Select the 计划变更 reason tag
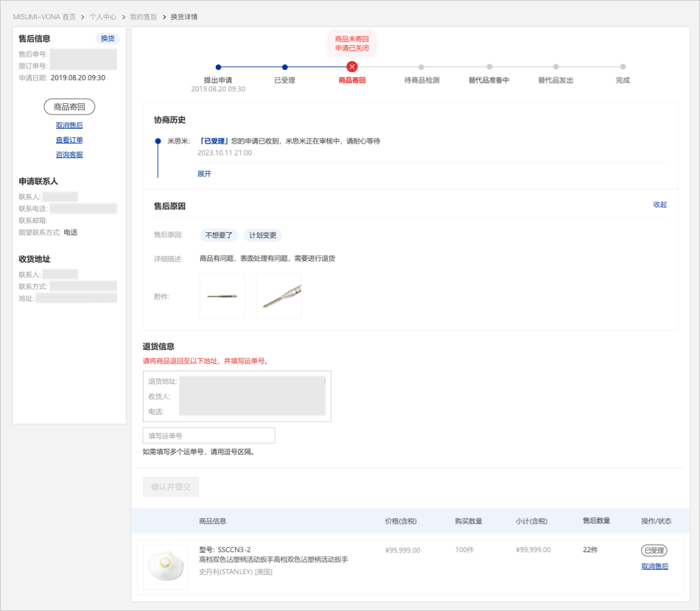Viewport: 700px width, 611px height. [263, 236]
